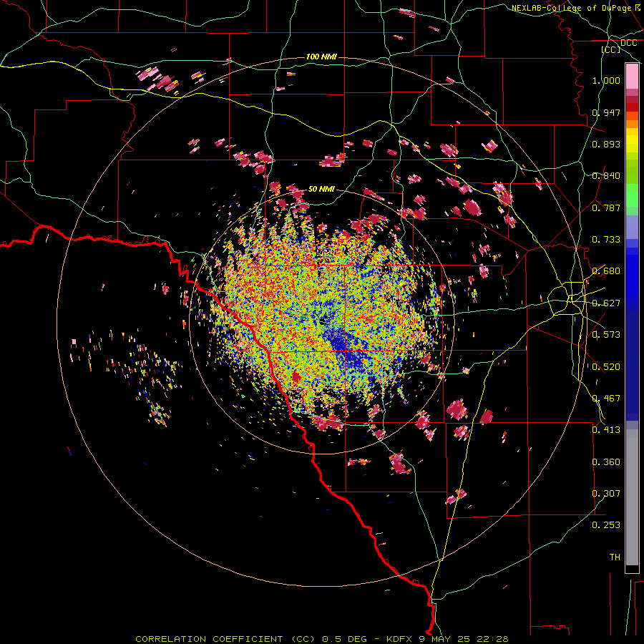Click the 0.5 DEG elevation text
The height and width of the screenshot is (644, 644).
pos(345,639)
